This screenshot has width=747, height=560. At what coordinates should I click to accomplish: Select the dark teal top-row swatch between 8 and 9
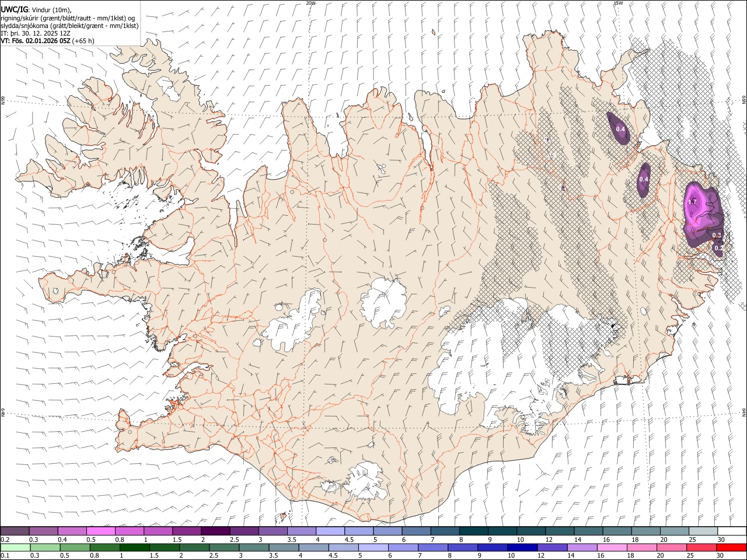pos(474,531)
